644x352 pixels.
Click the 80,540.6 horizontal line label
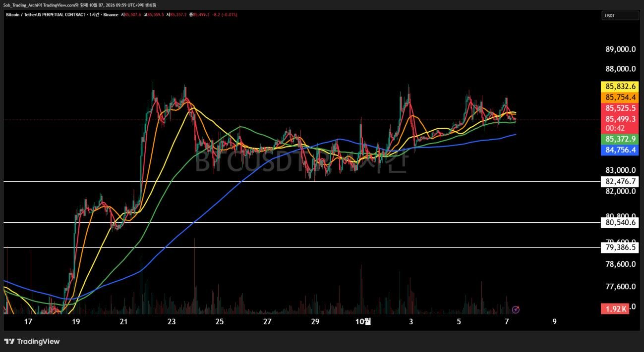pos(619,223)
